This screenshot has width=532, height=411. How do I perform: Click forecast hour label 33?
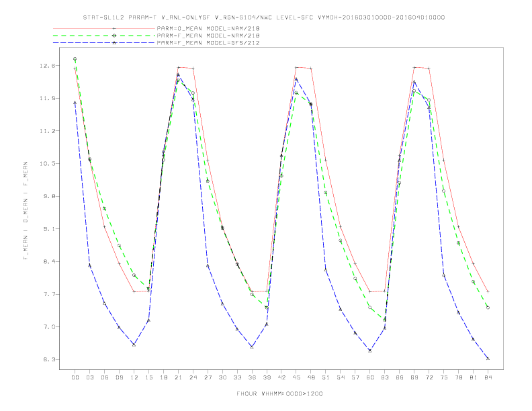pyautogui.click(x=237, y=377)
